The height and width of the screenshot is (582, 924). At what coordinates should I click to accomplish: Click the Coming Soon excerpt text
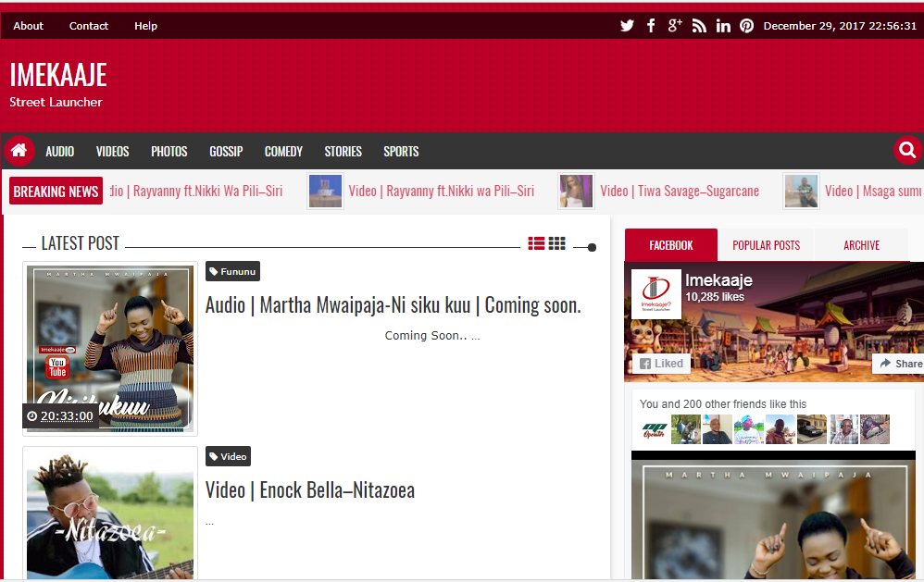point(432,335)
